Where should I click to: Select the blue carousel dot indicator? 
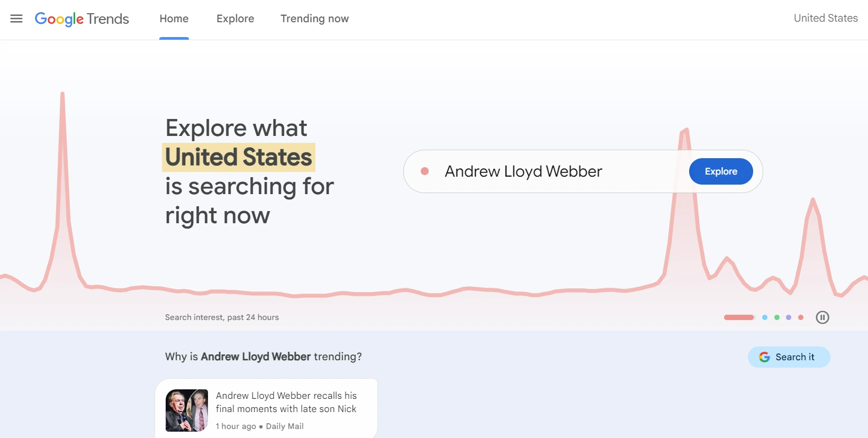(765, 317)
